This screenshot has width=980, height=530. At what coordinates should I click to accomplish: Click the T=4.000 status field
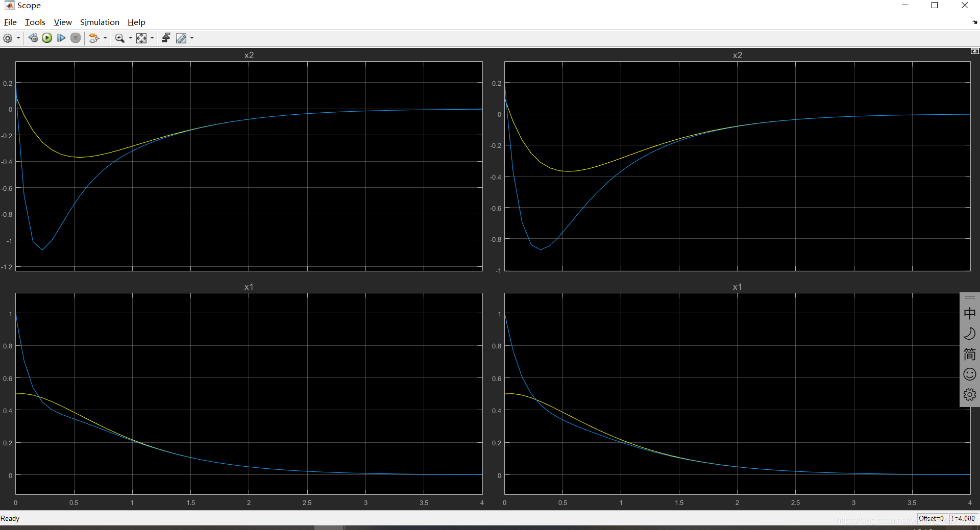click(963, 518)
